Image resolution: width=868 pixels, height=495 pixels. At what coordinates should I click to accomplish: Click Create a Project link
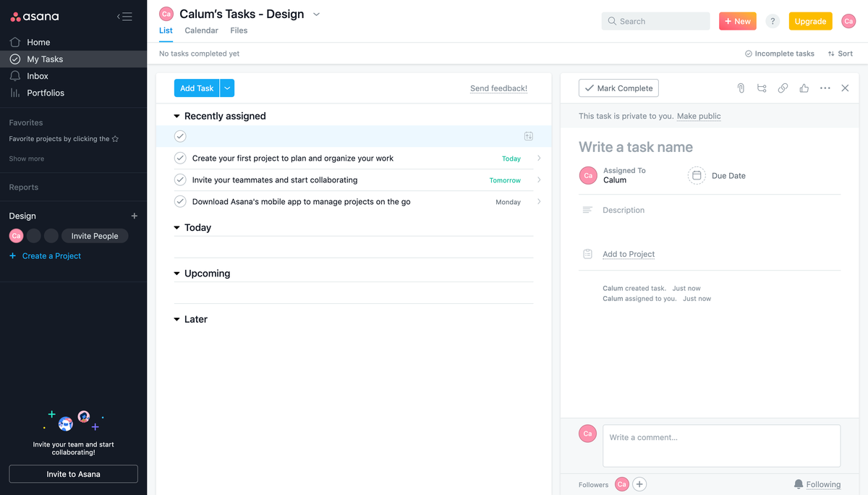[x=45, y=255]
